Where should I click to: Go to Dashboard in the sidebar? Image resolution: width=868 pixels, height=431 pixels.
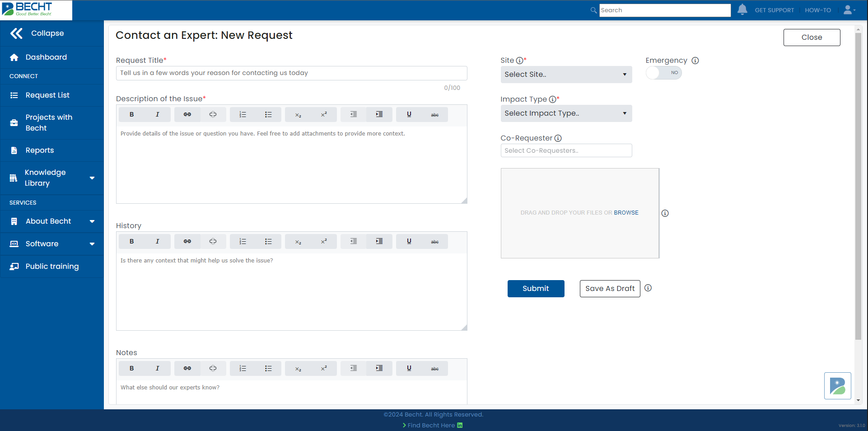coord(46,57)
